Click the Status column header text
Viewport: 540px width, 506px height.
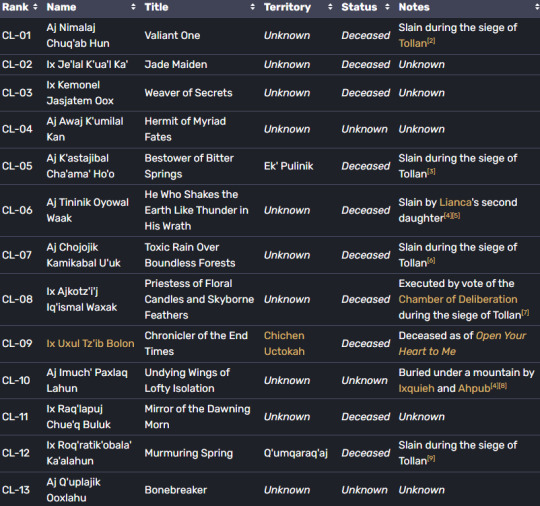click(x=359, y=7)
